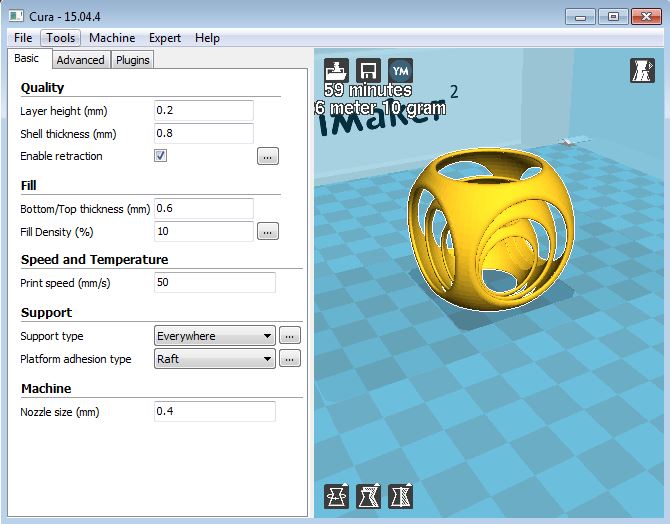Click the Cura app icon in title bar
This screenshot has height=524, width=670.
(x=16, y=17)
